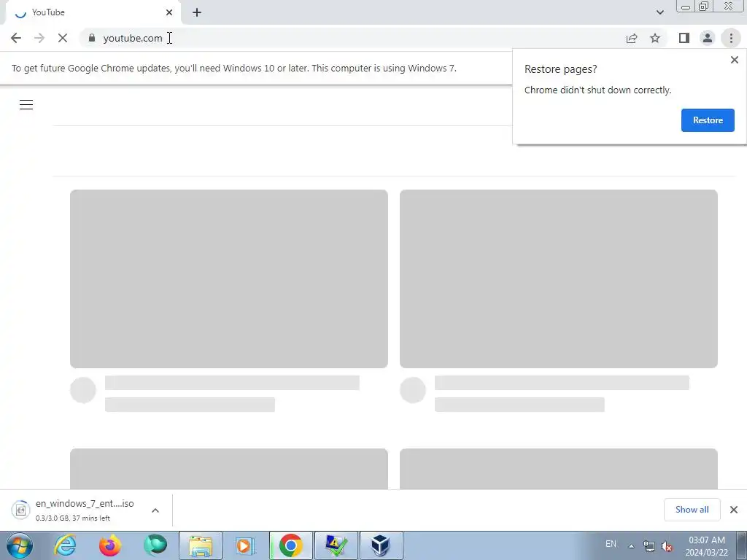Show hidden tray icons arrow
The height and width of the screenshot is (560, 747).
pyautogui.click(x=631, y=546)
